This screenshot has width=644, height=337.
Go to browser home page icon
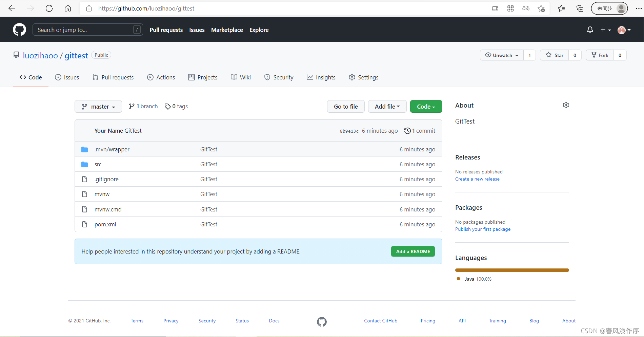tap(68, 8)
